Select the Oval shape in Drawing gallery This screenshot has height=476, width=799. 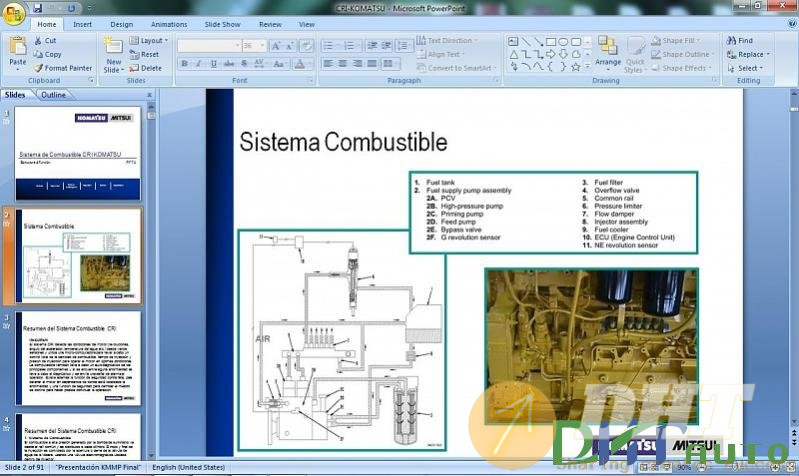(563, 42)
